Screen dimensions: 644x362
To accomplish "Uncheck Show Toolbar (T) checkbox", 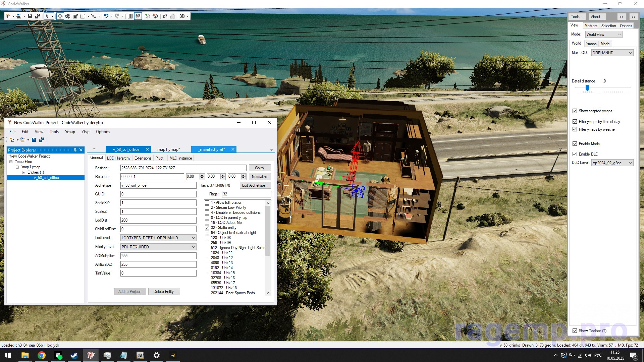I will pyautogui.click(x=575, y=331).
